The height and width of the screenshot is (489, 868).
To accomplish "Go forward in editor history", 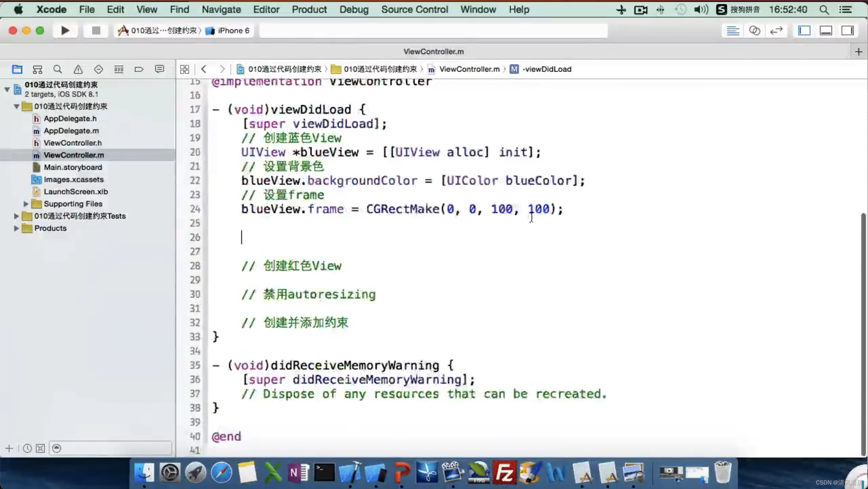I will pyautogui.click(x=222, y=69).
